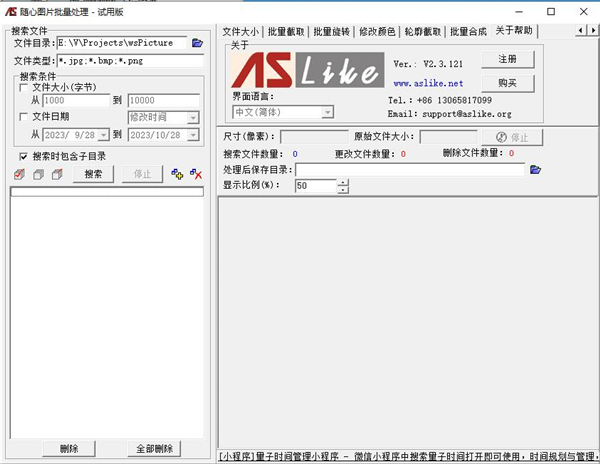Click the 全部删除 delete-all button
This screenshot has width=600, height=464.
154,448
